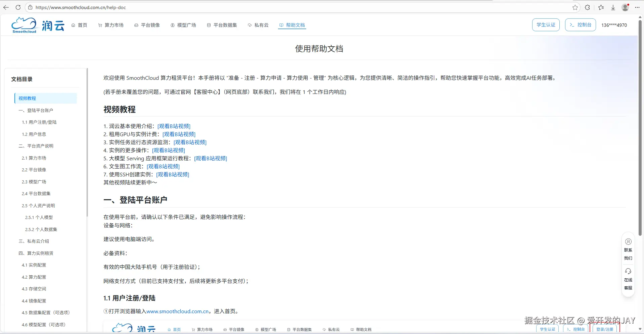Reload the page with the refresh icon
This screenshot has height=334, width=644.
pos(18,7)
